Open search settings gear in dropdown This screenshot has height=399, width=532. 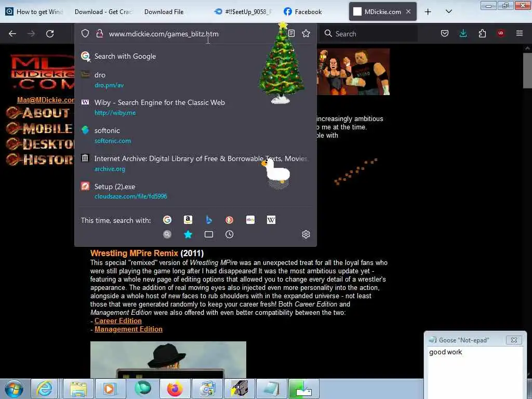(306, 234)
